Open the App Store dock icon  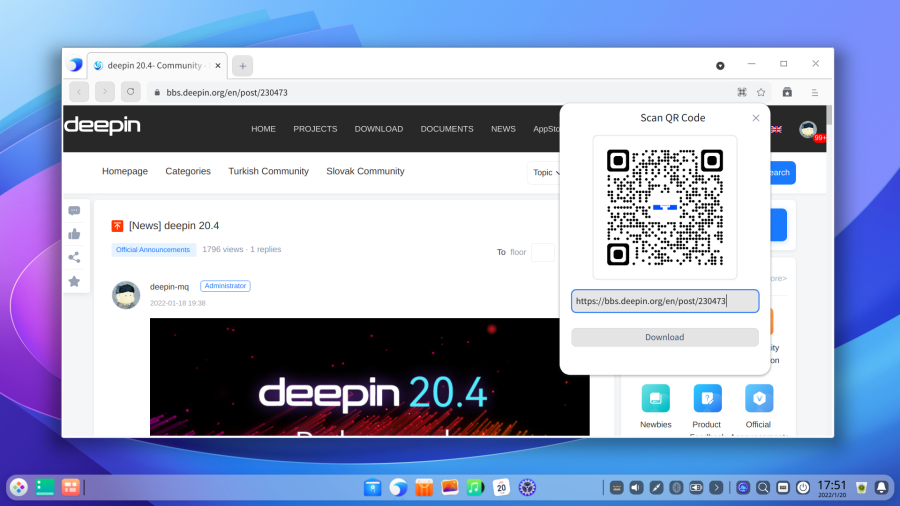point(424,488)
